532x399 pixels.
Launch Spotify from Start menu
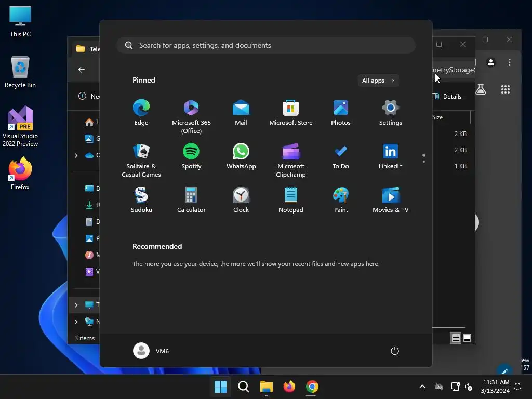[x=191, y=156]
